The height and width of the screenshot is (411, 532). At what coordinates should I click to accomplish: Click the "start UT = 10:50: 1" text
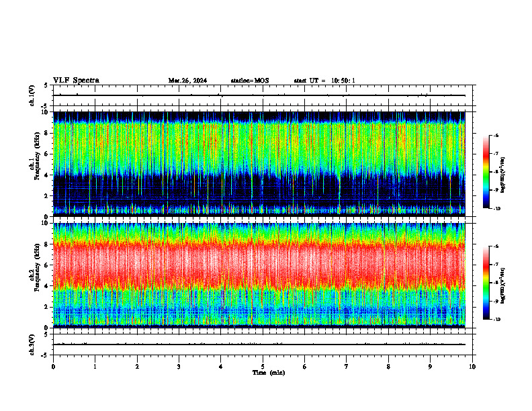324,81
